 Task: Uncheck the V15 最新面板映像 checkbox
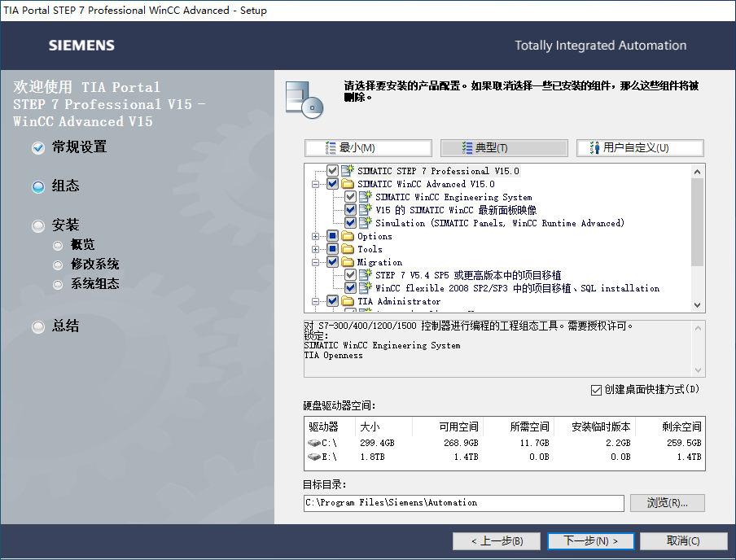pos(350,209)
